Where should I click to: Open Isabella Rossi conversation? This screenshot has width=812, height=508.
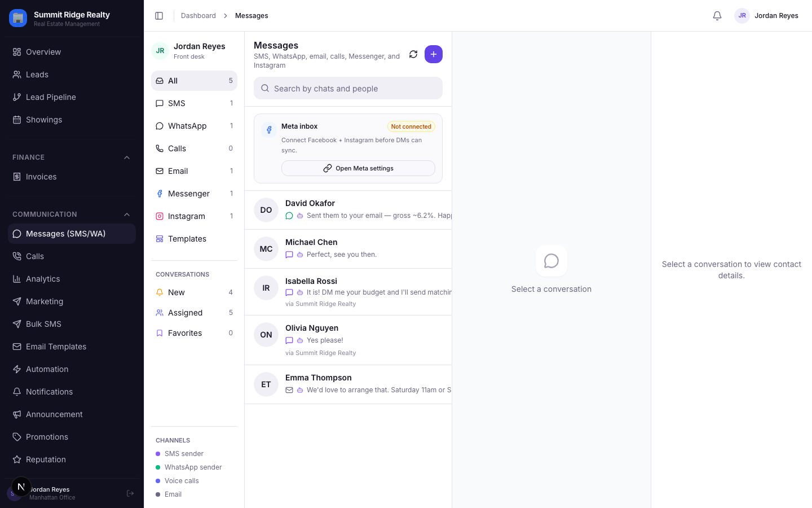tap(348, 292)
